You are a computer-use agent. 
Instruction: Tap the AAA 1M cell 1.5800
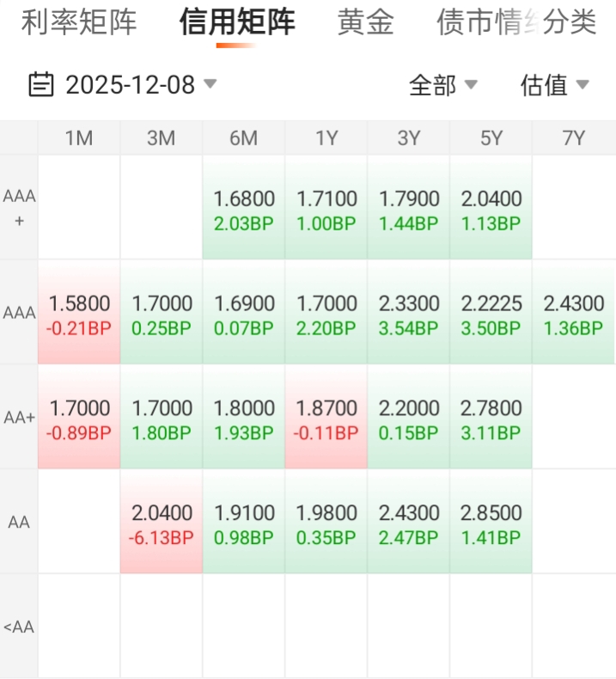(79, 314)
